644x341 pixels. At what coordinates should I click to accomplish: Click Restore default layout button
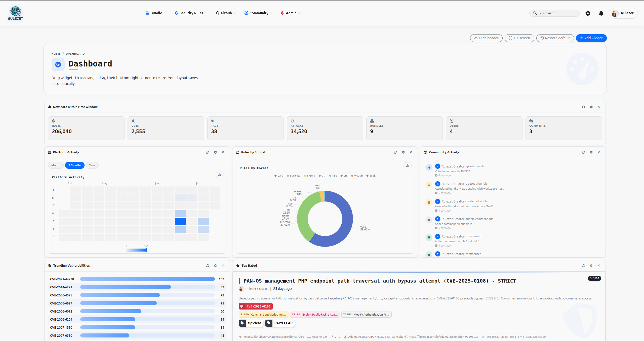tap(555, 38)
